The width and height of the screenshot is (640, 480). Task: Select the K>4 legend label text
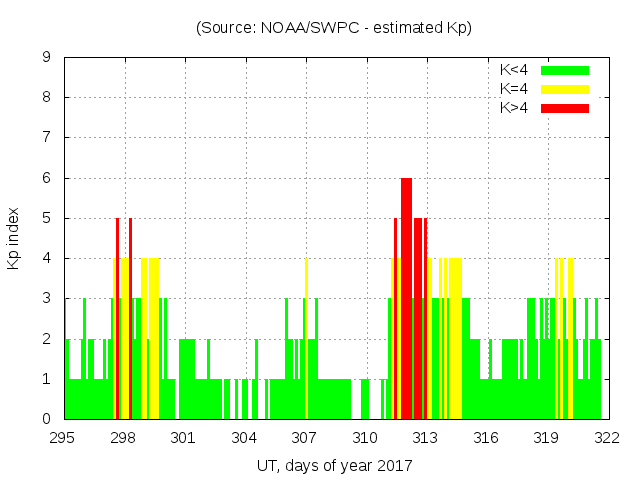(x=516, y=108)
